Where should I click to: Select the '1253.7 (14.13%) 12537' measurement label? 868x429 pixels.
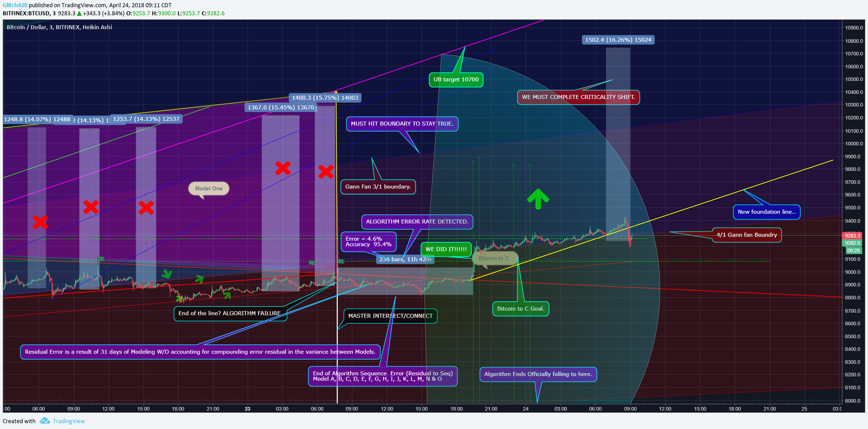(x=146, y=119)
